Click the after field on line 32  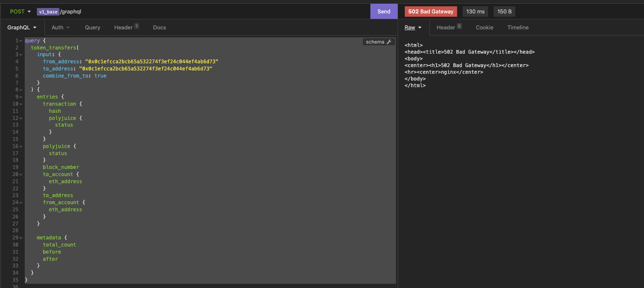click(50, 259)
